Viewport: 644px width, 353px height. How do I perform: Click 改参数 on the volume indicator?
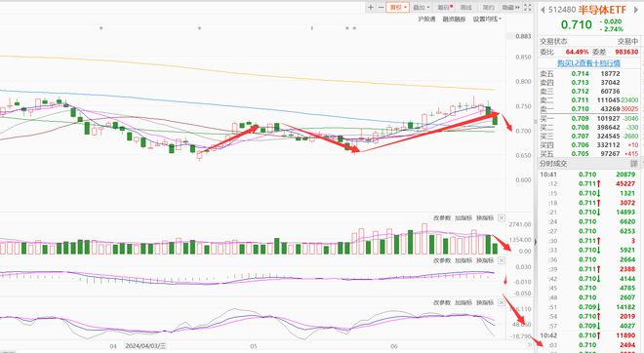pos(441,218)
